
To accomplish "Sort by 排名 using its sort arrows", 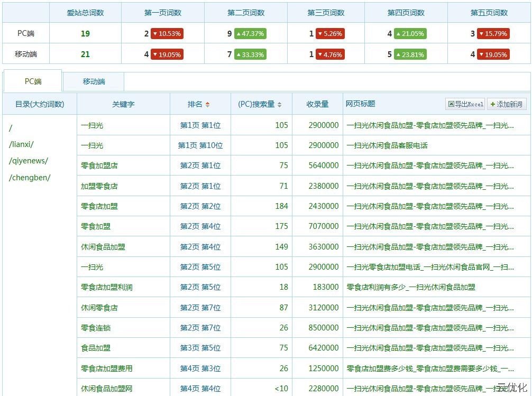I will tap(207, 105).
